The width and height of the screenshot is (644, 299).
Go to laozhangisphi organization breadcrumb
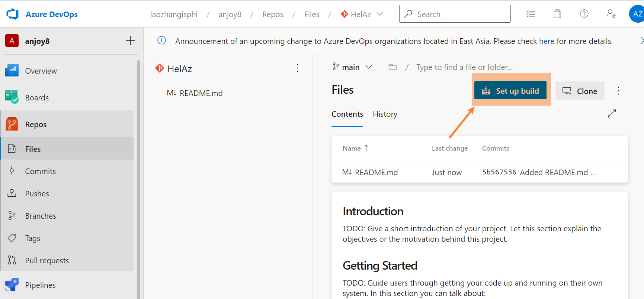[x=174, y=14]
